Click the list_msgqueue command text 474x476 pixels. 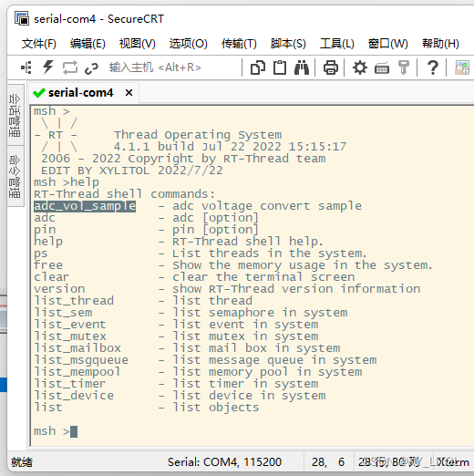pyautogui.click(x=81, y=360)
